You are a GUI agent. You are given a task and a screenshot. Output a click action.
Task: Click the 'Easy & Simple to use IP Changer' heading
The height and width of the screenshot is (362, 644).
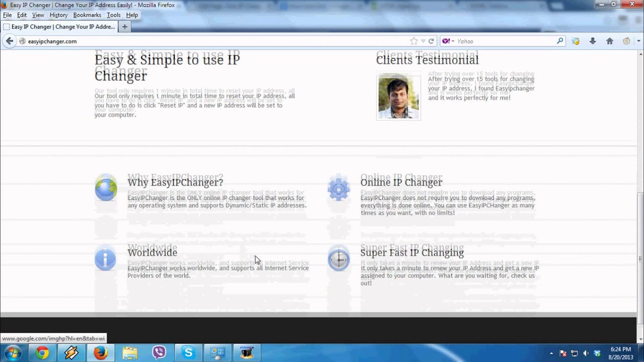(167, 67)
